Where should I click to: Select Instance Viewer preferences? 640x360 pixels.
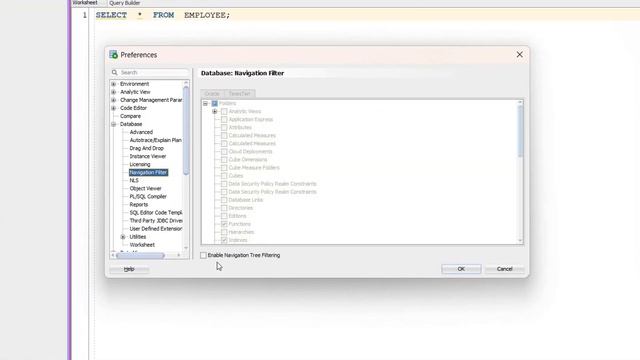148,156
